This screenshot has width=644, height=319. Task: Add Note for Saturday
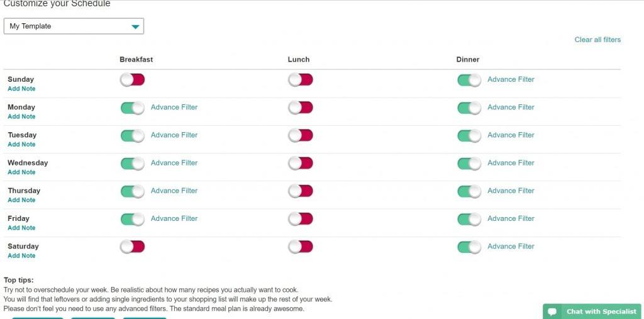pyautogui.click(x=21, y=255)
